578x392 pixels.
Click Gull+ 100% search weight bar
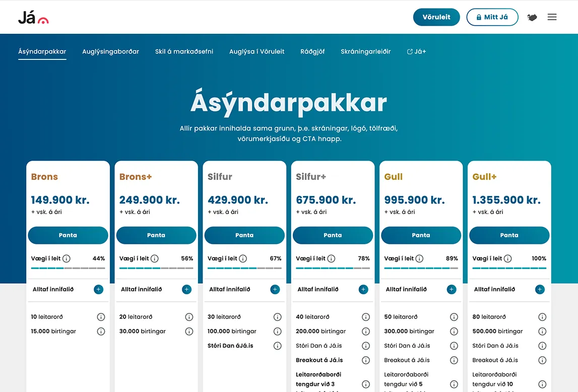[x=509, y=268]
